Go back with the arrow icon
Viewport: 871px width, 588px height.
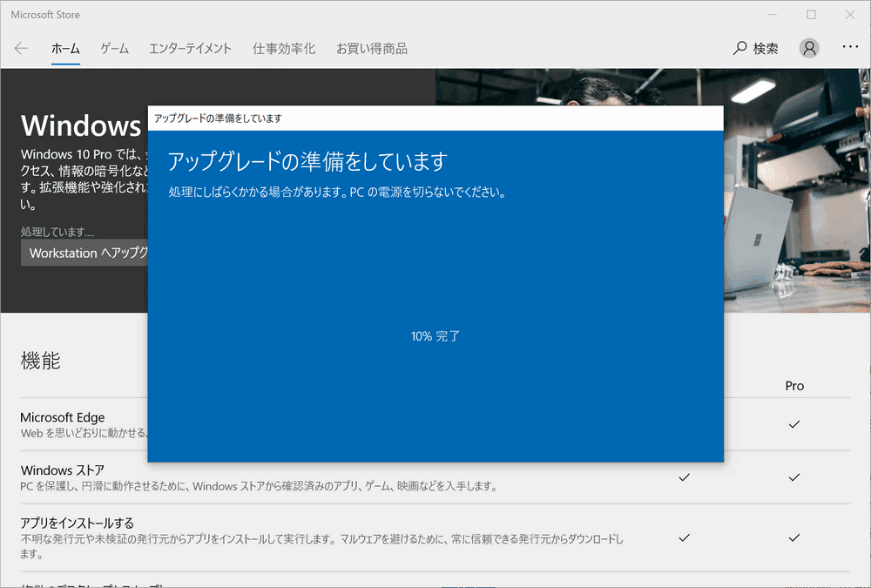[21, 49]
